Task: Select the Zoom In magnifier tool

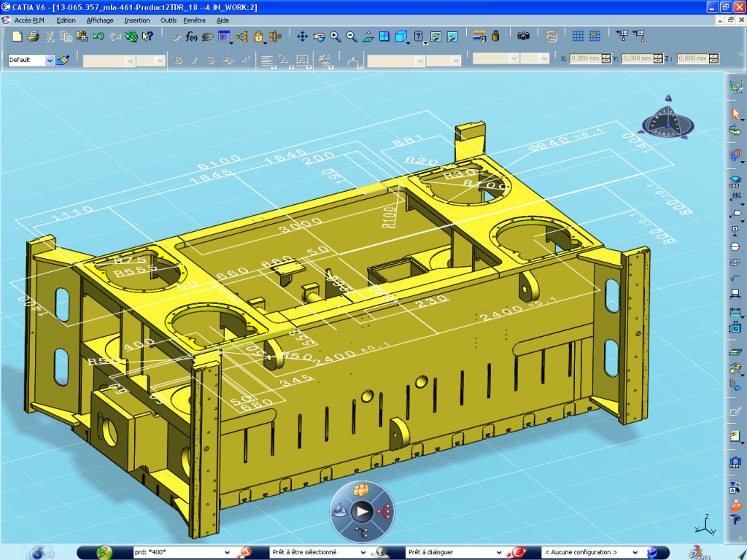Action: point(336,36)
